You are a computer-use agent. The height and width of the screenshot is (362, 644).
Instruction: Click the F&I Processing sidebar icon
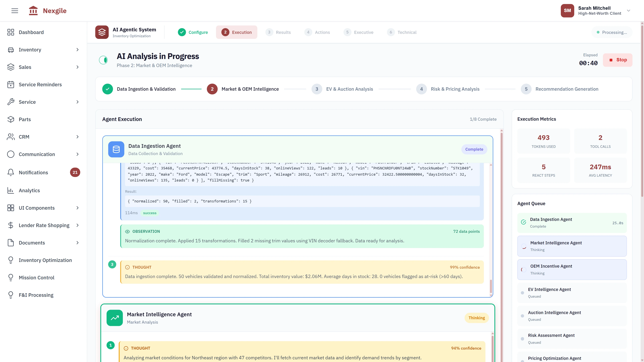point(11,295)
